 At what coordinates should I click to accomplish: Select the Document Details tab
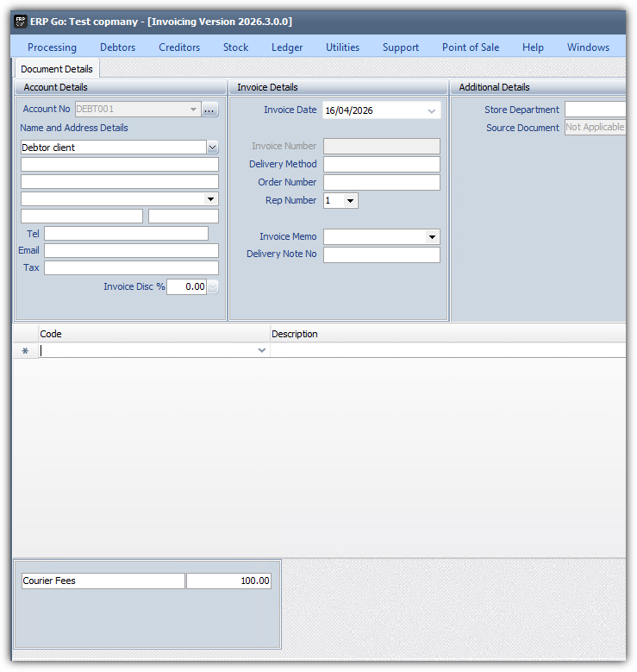pyautogui.click(x=57, y=69)
